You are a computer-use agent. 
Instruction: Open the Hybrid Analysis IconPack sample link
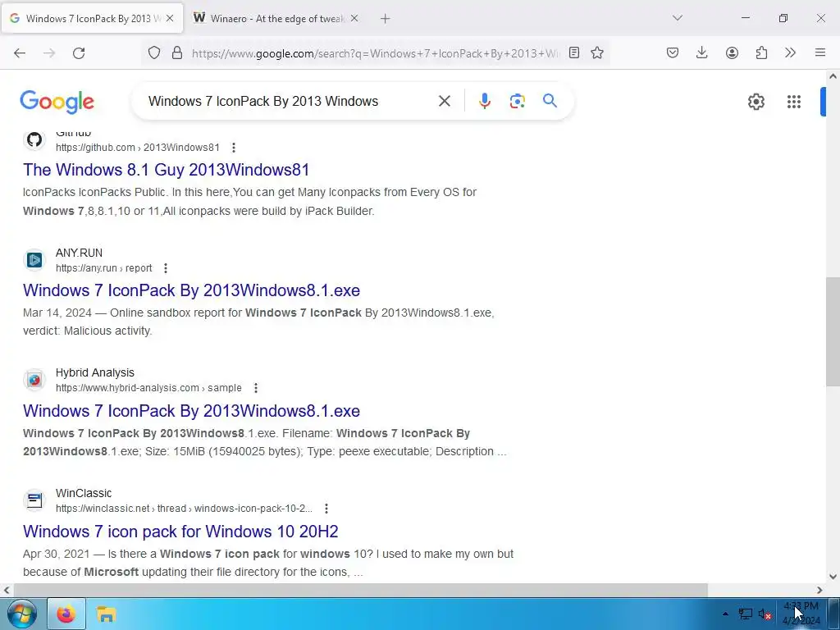tap(191, 411)
